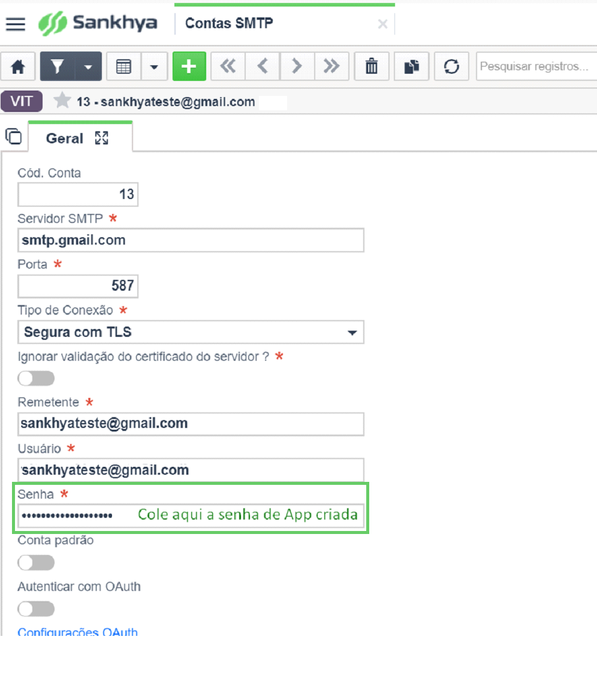
Task: Click the stacked pages icon beside Geral
Action: point(13,136)
